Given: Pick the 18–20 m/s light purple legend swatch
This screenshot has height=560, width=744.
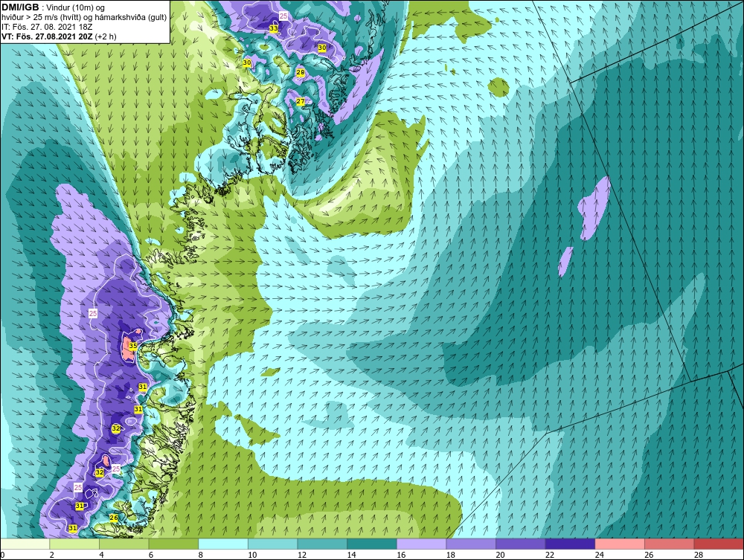Looking at the screenshot, I should [x=471, y=544].
